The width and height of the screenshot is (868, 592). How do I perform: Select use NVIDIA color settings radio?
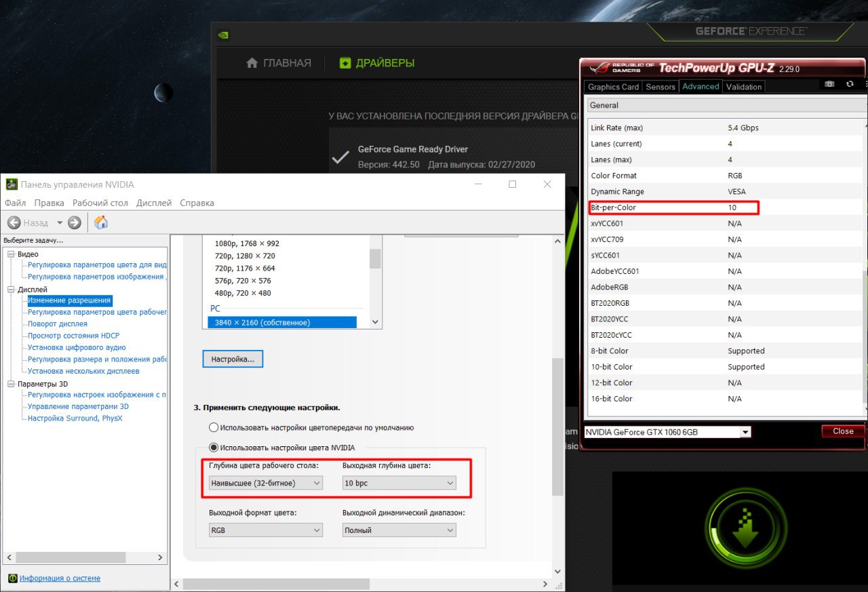point(214,448)
